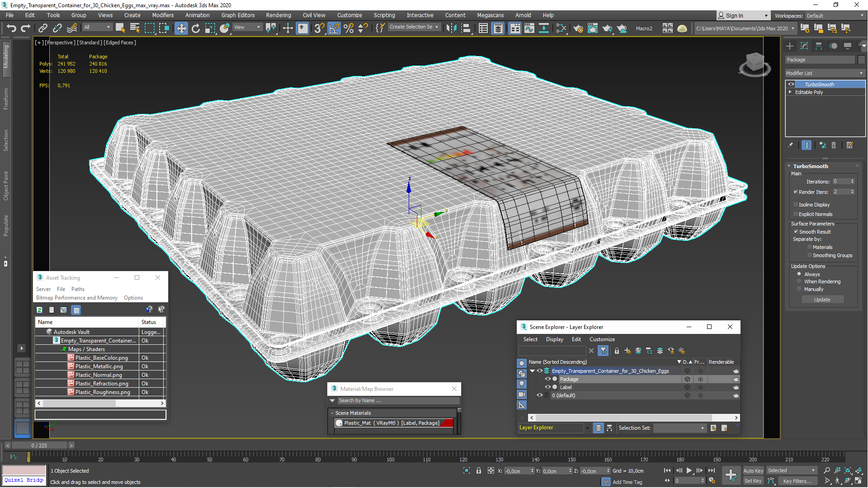
Task: Open the Mirror tool
Action: pos(451,28)
